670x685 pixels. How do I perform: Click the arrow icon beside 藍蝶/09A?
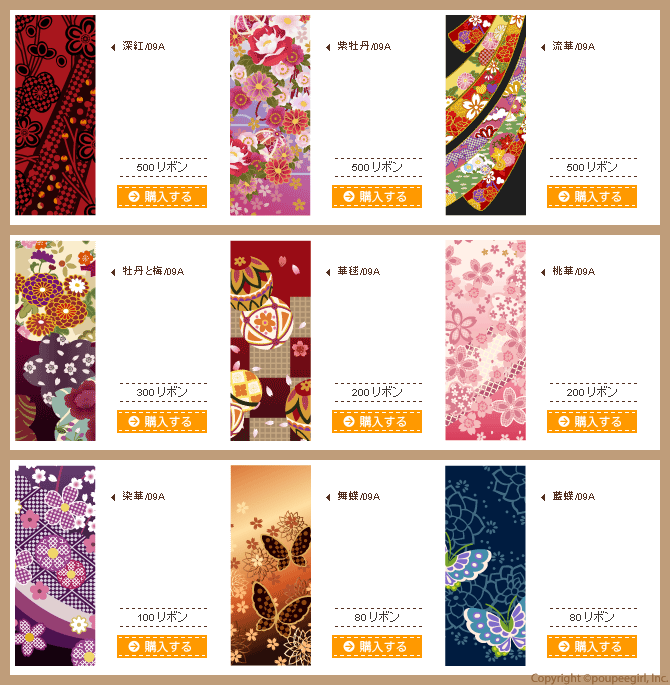click(543, 497)
